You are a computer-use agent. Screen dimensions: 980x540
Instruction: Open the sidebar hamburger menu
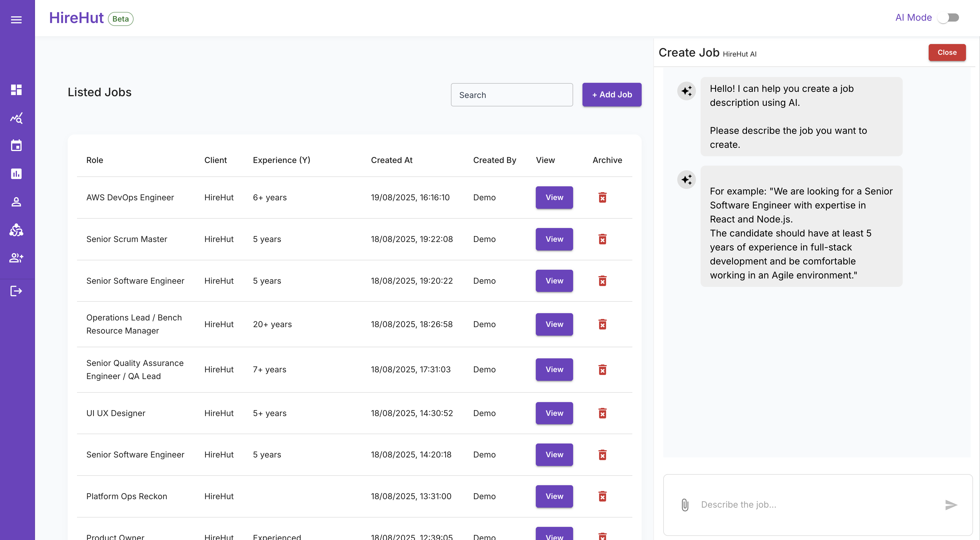click(x=16, y=20)
